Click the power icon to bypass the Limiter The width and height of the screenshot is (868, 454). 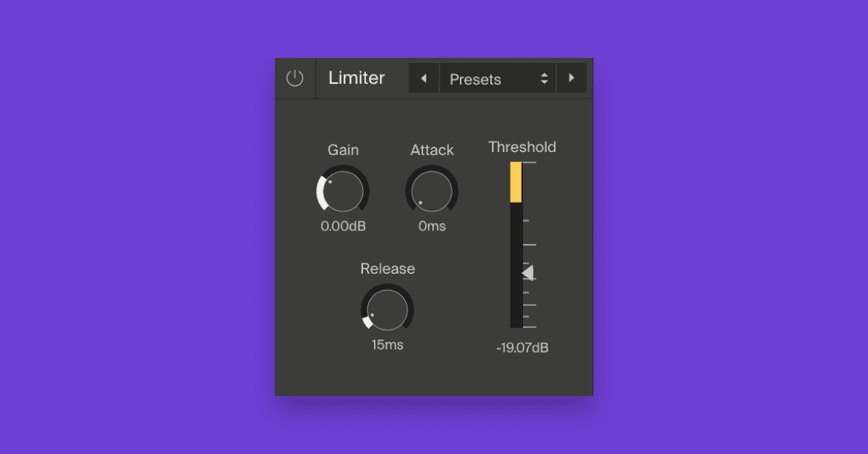click(x=295, y=78)
